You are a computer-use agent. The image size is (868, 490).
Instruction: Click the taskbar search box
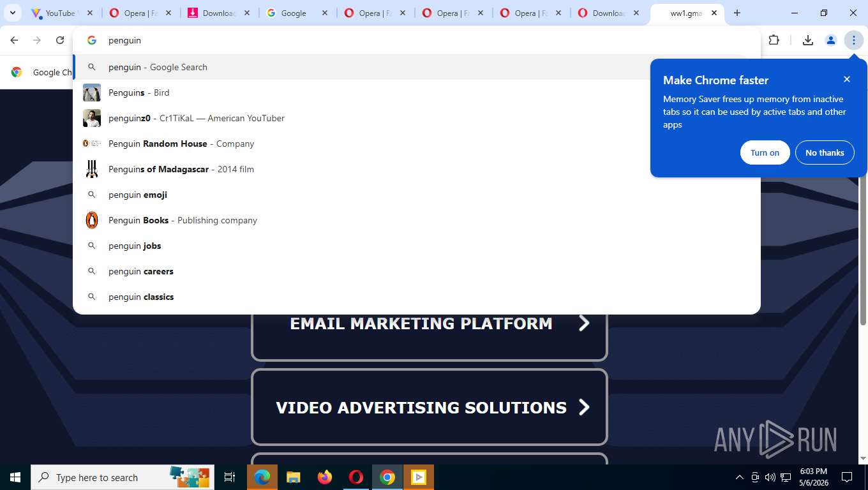123,477
